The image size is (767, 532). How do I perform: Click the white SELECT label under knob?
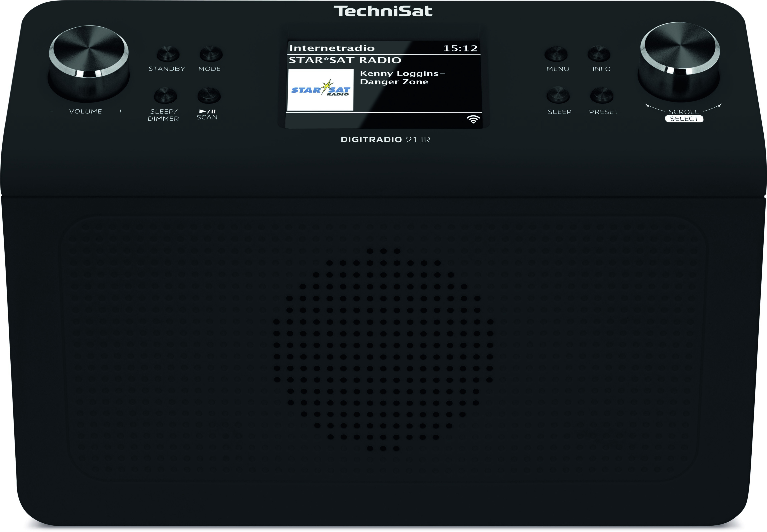(x=684, y=119)
